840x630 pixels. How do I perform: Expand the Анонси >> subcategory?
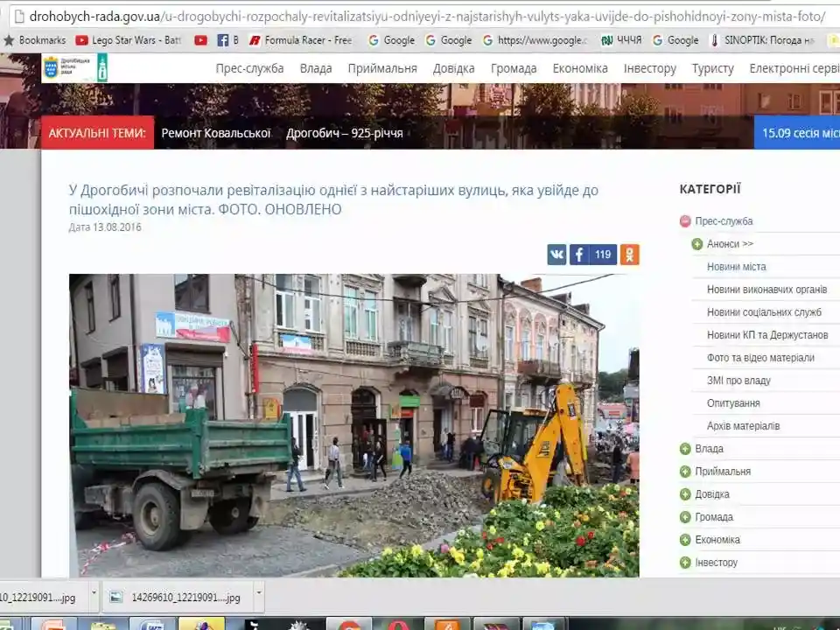pos(697,244)
